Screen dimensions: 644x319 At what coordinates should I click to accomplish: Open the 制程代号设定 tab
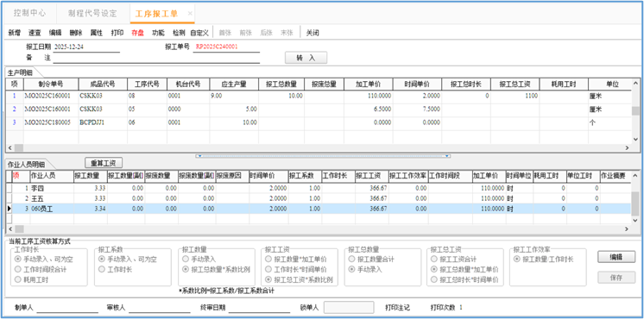click(x=92, y=14)
